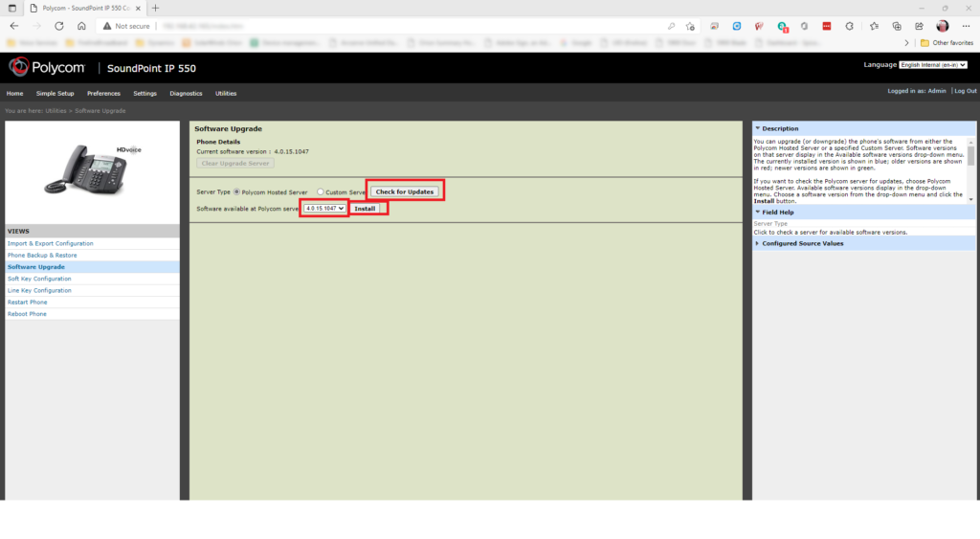Open a new browser tab with the plus icon
This screenshot has height=539, width=980.
tap(155, 8)
